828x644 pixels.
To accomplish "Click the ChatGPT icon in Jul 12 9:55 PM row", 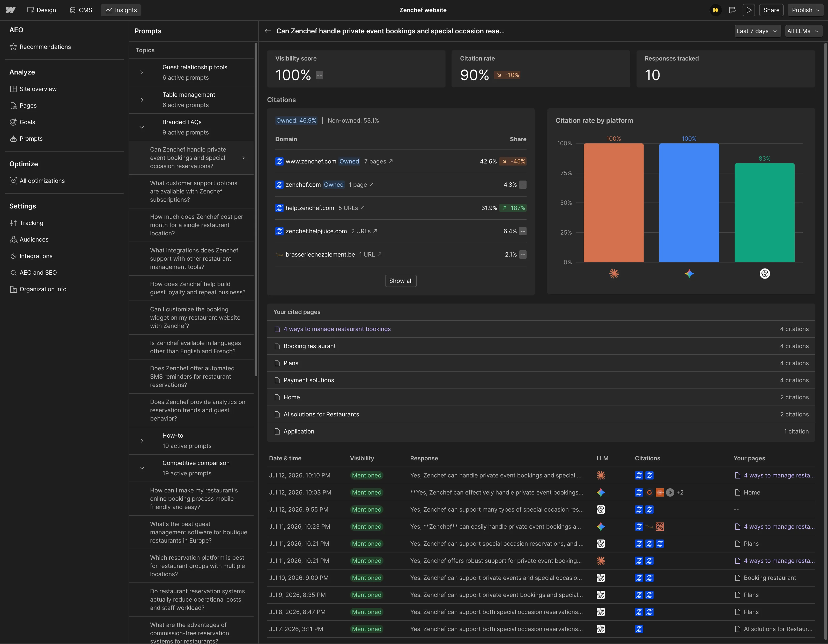I will pos(601,510).
